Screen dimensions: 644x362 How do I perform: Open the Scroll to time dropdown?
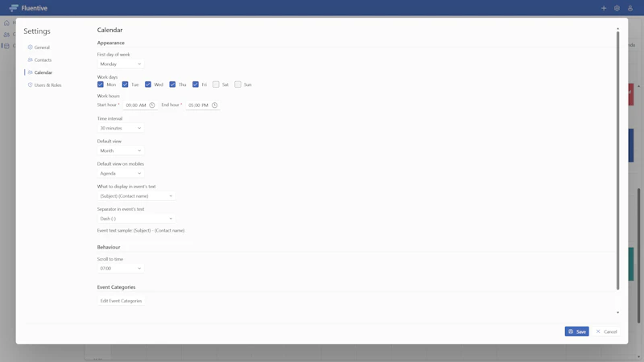pyautogui.click(x=120, y=269)
